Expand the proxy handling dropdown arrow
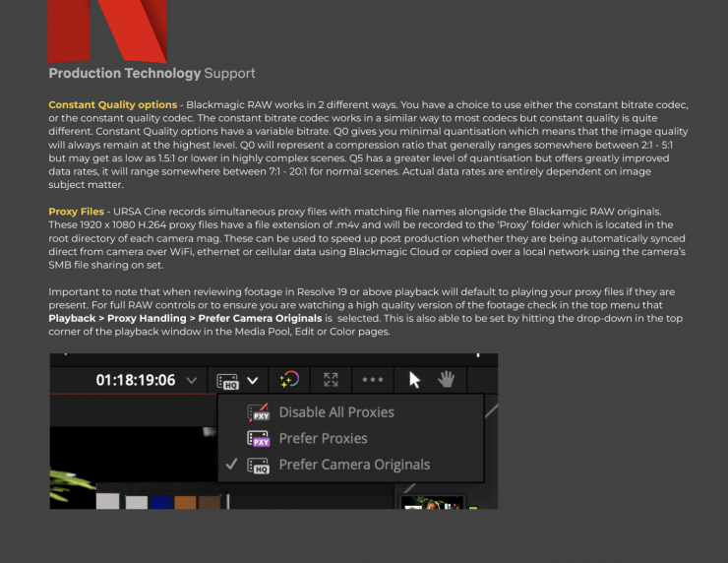 click(253, 380)
